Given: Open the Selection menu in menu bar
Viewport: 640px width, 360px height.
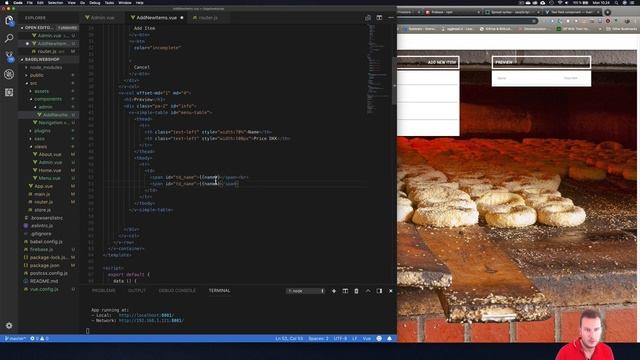Looking at the screenshot, I should (x=55, y=2).
